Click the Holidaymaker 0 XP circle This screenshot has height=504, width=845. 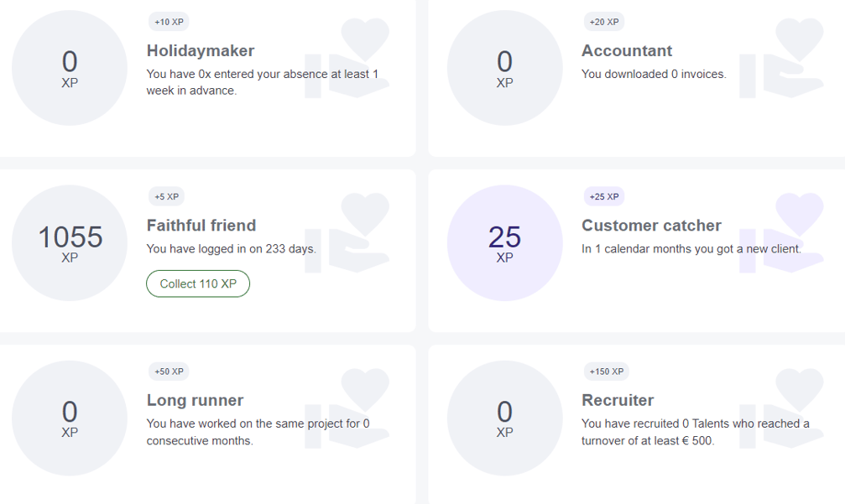pyautogui.click(x=70, y=68)
